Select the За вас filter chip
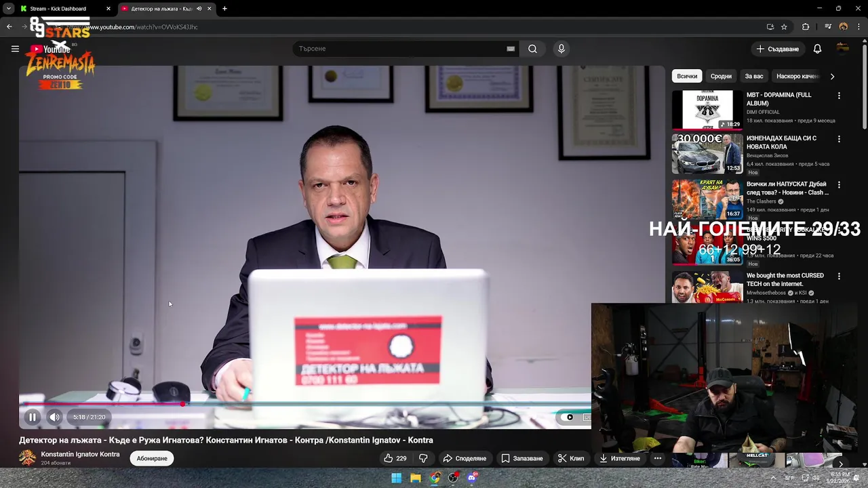This screenshot has height=488, width=868. [x=754, y=76]
